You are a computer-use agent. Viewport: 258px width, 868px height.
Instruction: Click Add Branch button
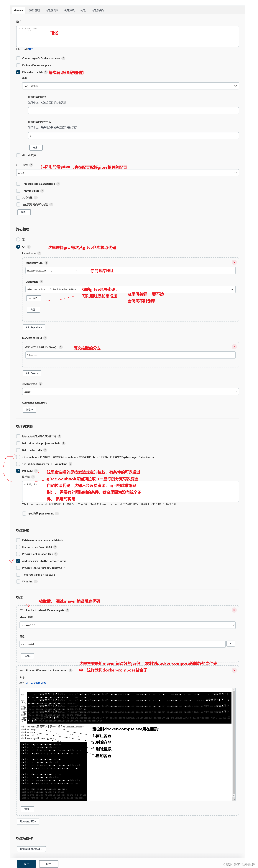coord(32,373)
